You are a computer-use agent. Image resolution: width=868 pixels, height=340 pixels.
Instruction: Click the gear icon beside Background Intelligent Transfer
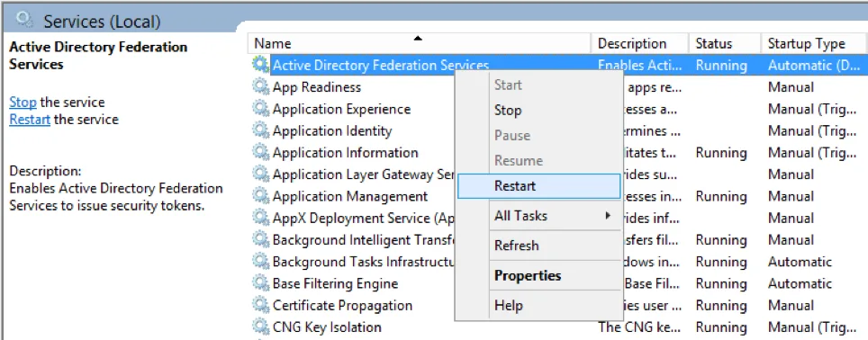point(260,240)
